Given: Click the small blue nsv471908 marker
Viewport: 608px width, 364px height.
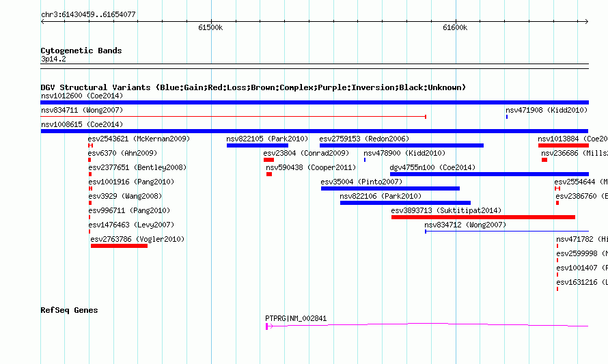Looking at the screenshot, I should pyautogui.click(x=507, y=117).
